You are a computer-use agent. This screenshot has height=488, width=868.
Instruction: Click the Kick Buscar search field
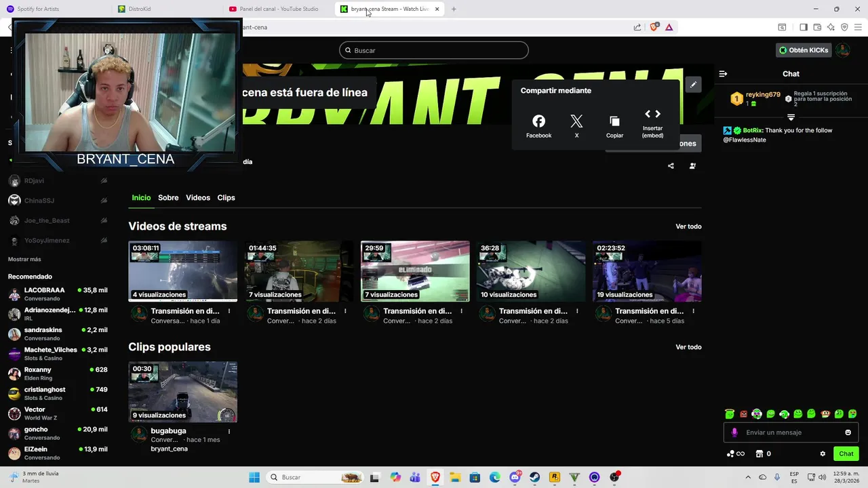click(434, 50)
